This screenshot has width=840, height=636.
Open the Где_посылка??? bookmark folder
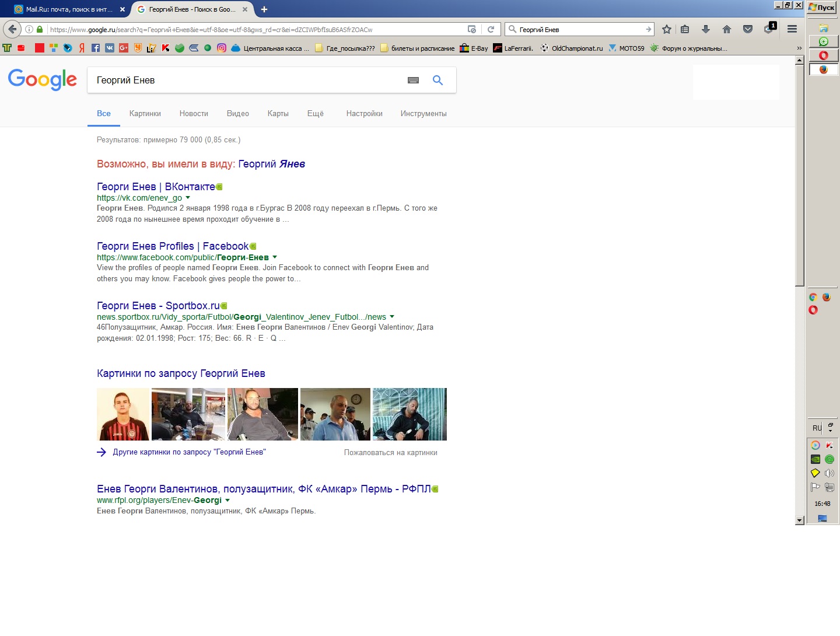coord(345,48)
